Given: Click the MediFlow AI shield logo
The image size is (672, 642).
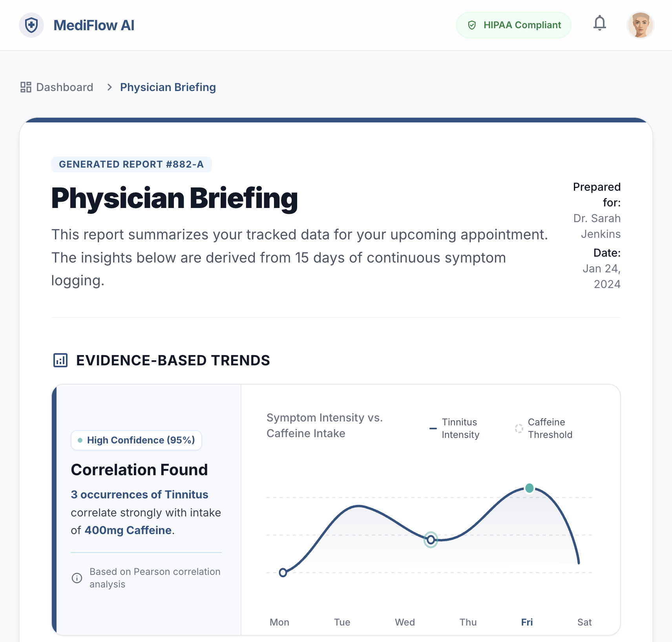Looking at the screenshot, I should [x=31, y=25].
